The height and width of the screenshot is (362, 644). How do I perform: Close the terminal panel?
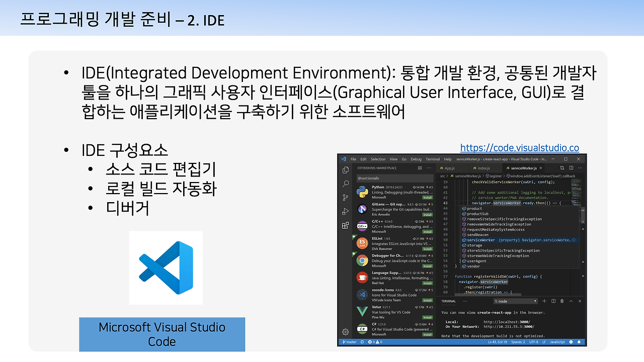pyautogui.click(x=581, y=301)
